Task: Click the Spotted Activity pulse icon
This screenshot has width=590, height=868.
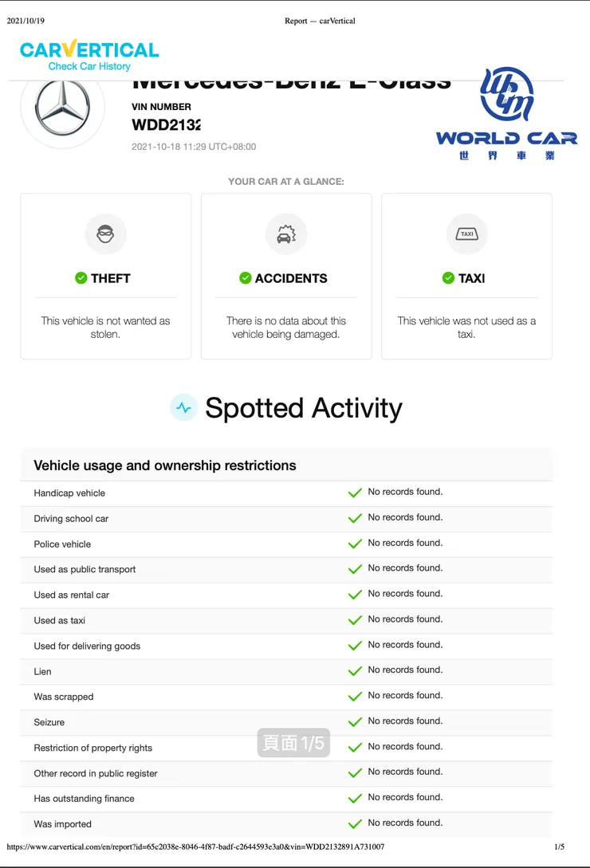Action: point(184,408)
